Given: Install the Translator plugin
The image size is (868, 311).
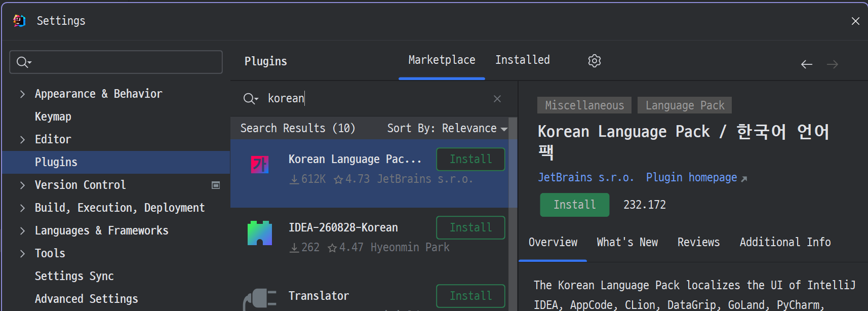Looking at the screenshot, I should click(x=470, y=296).
